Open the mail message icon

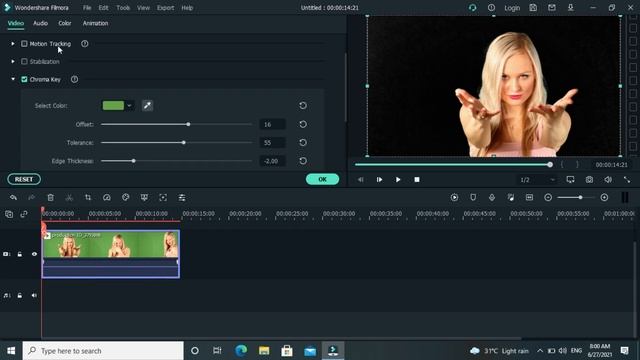tap(552, 8)
